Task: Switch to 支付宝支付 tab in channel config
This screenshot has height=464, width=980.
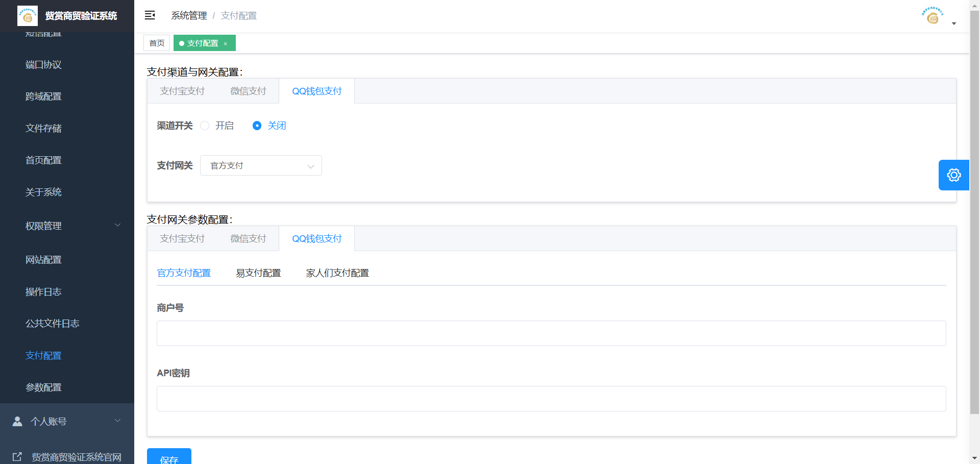Action: tap(182, 91)
